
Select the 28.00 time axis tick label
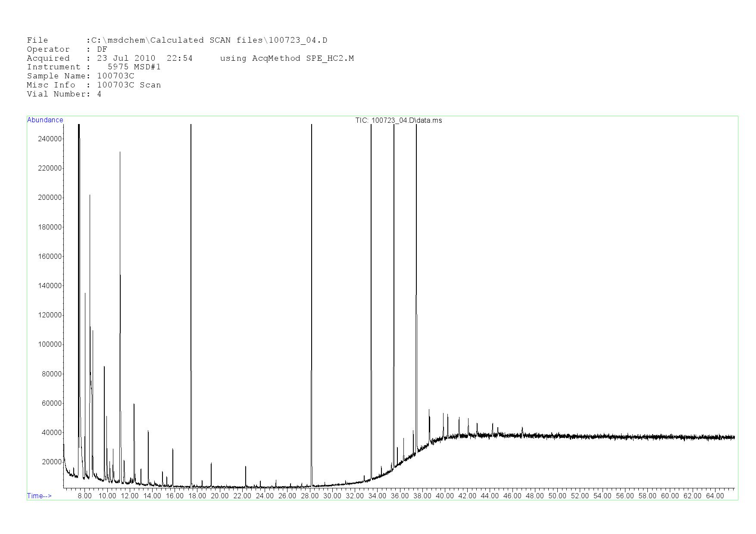(309, 496)
